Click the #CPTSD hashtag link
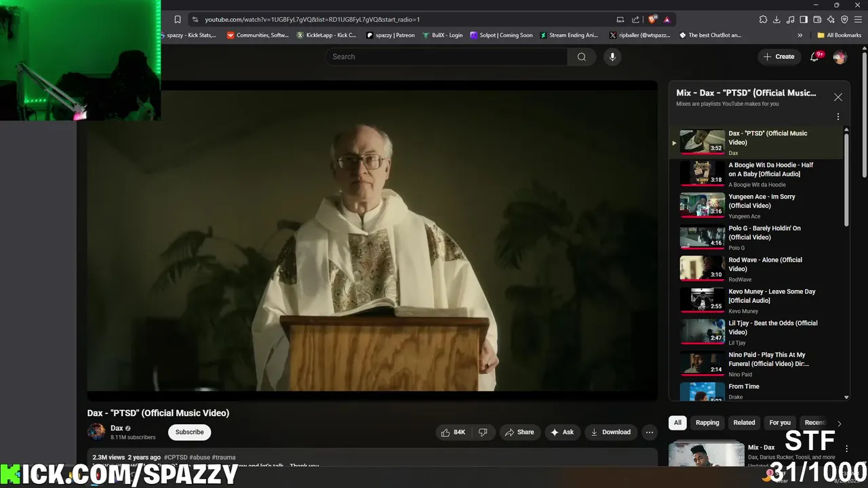Screen dimensions: 868x488 (176, 457)
